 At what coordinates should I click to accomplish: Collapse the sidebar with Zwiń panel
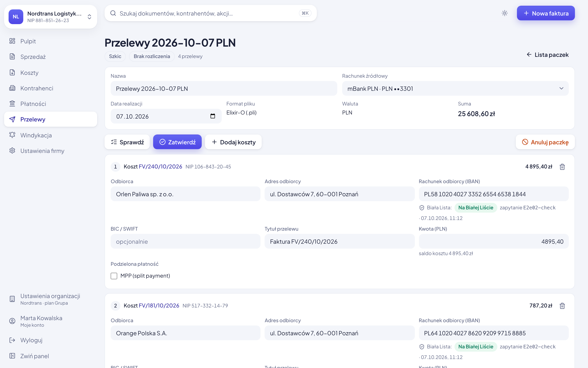point(51,356)
